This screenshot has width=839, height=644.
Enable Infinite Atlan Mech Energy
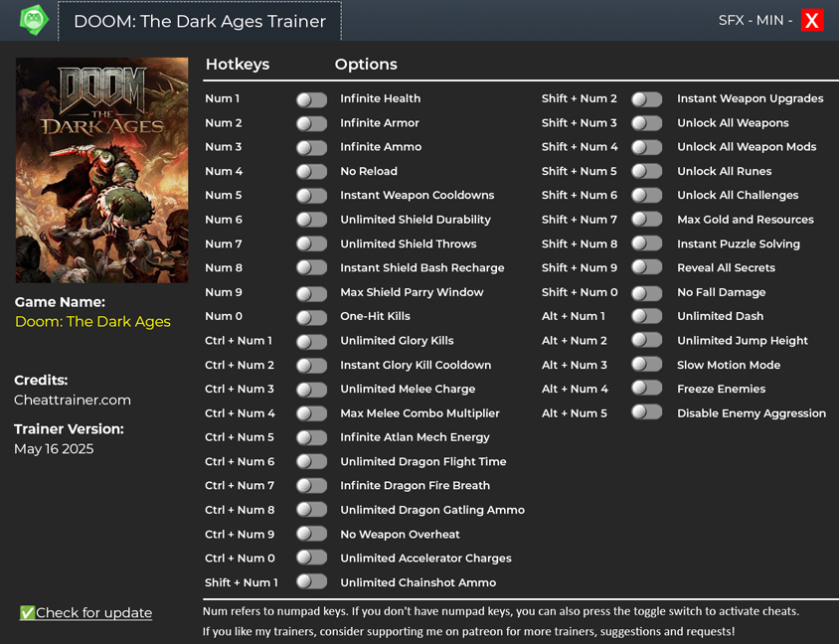tap(311, 437)
